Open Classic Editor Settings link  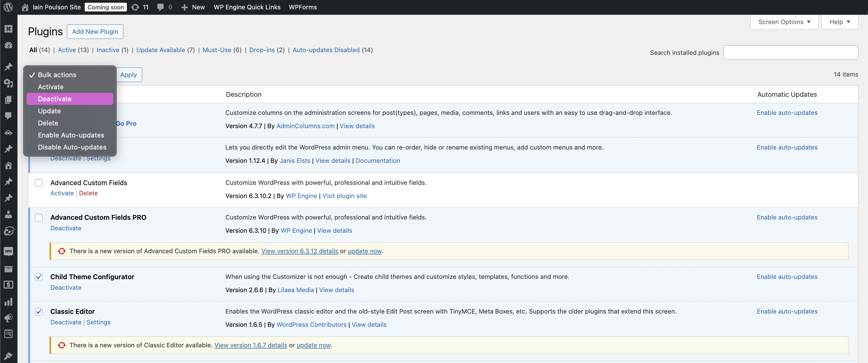[98, 322]
